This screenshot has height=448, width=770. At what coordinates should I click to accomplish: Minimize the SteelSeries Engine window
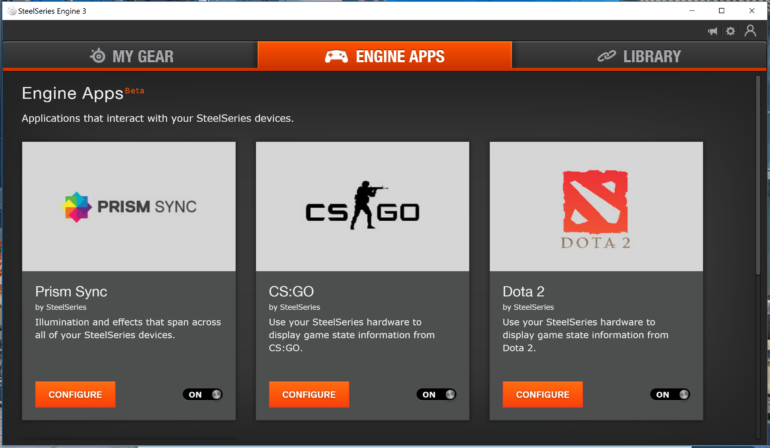[692, 10]
